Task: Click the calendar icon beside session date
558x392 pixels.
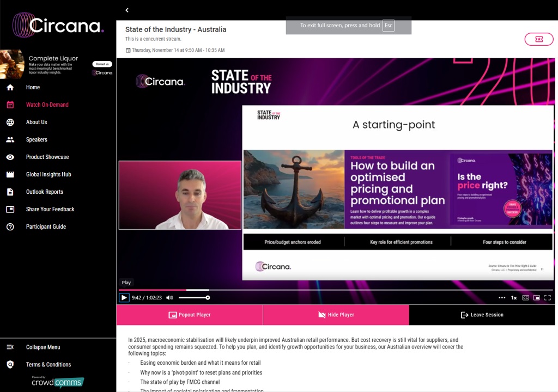Action: coord(128,51)
